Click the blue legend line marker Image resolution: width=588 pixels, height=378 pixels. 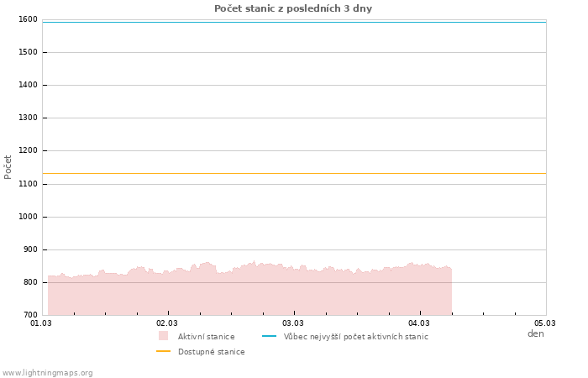point(269,336)
